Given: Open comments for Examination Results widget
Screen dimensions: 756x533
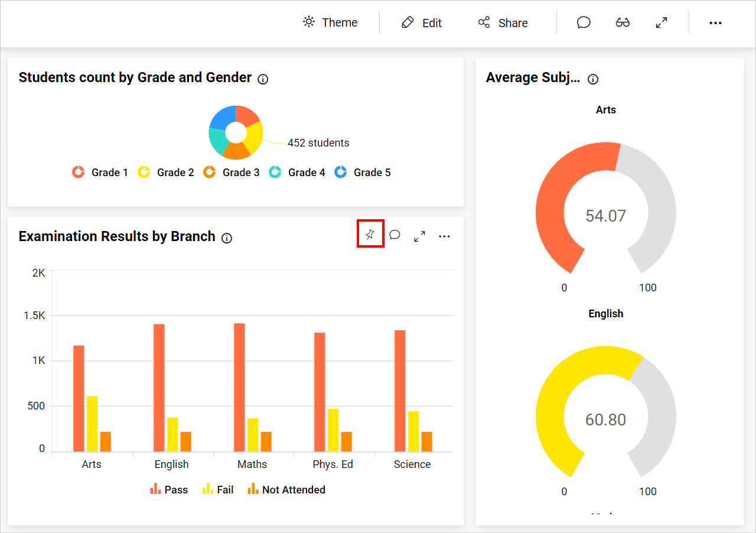Looking at the screenshot, I should click(x=395, y=235).
